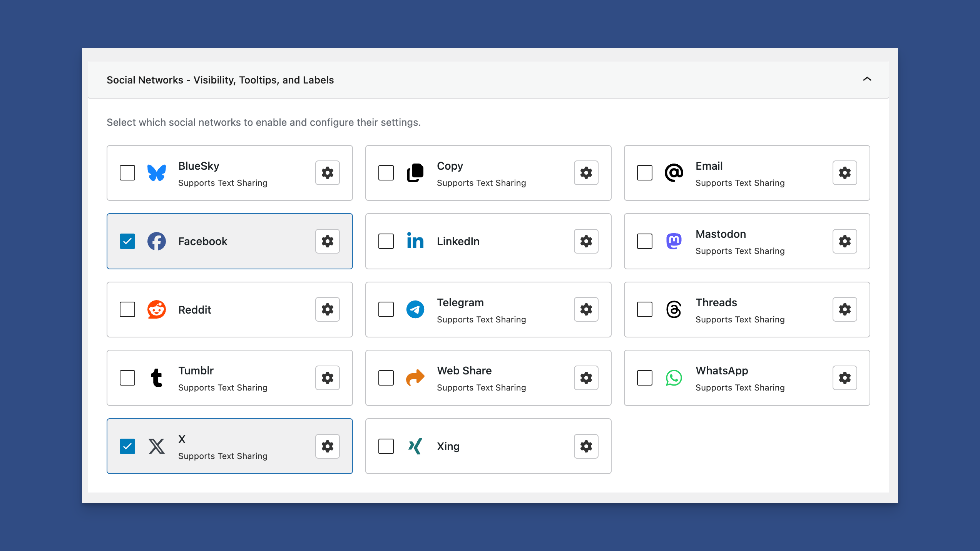The height and width of the screenshot is (551, 980).
Task: Open settings gear for BlueSky
Action: 327,173
